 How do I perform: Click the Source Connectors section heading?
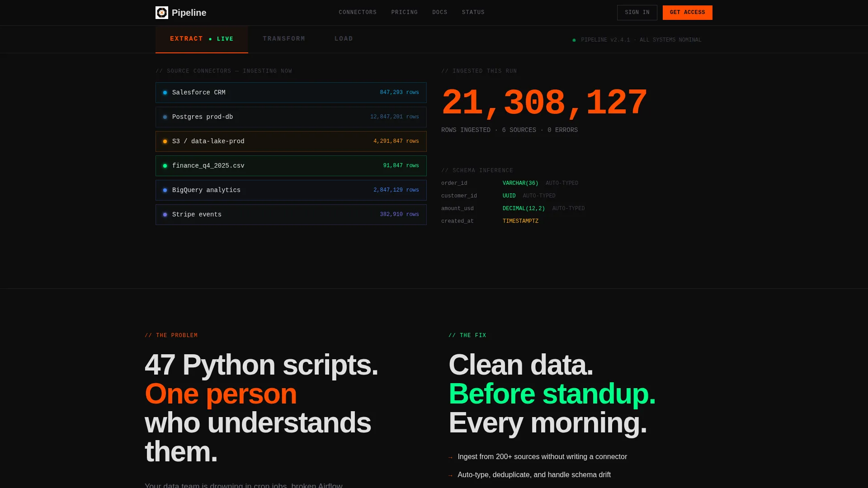click(x=224, y=71)
